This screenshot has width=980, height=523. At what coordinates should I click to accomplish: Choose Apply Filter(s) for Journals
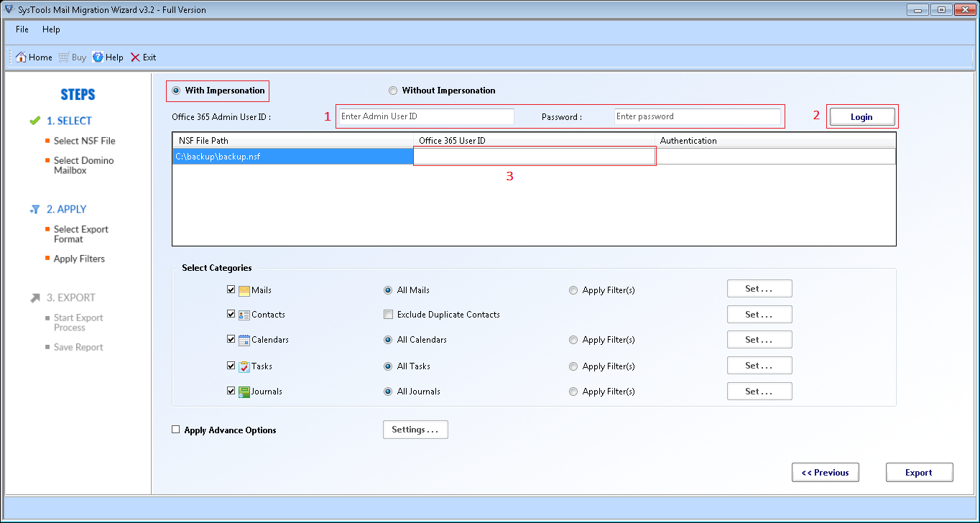(x=573, y=392)
